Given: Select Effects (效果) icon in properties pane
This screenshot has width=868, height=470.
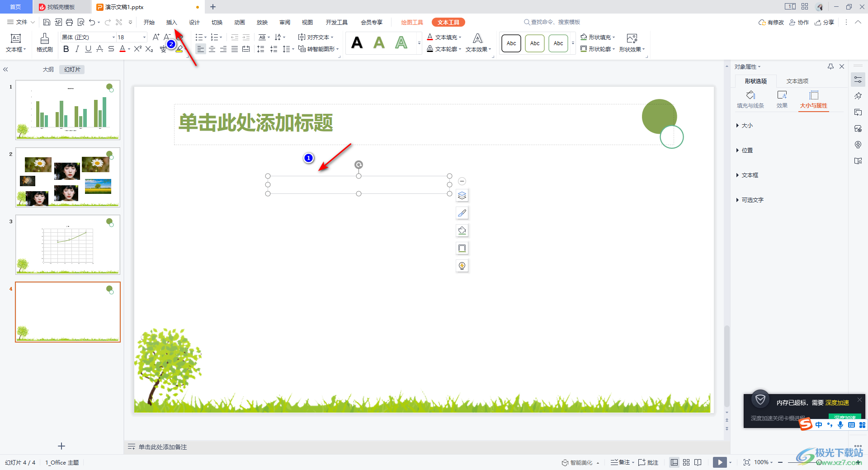Looking at the screenshot, I should tap(782, 99).
